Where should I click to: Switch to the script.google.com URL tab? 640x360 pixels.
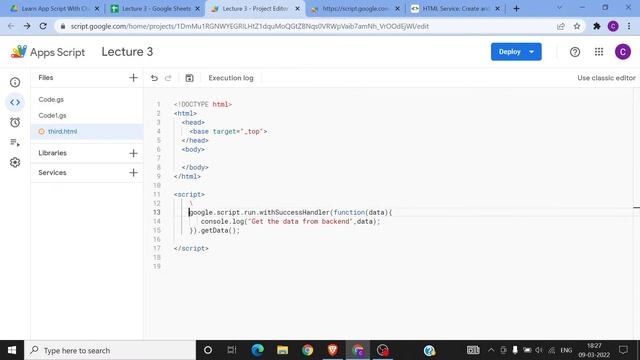tap(355, 8)
